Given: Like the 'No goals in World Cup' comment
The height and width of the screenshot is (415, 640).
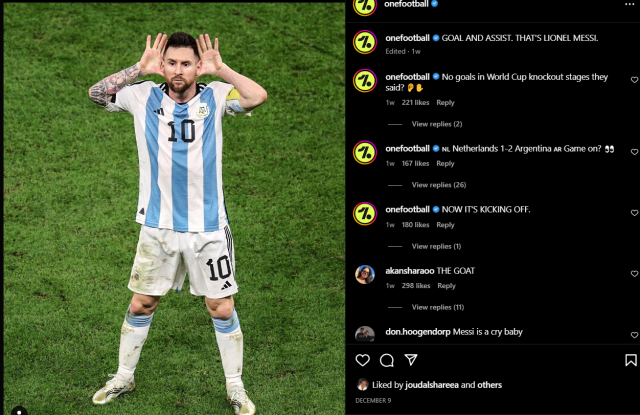Looking at the screenshot, I should 634,80.
